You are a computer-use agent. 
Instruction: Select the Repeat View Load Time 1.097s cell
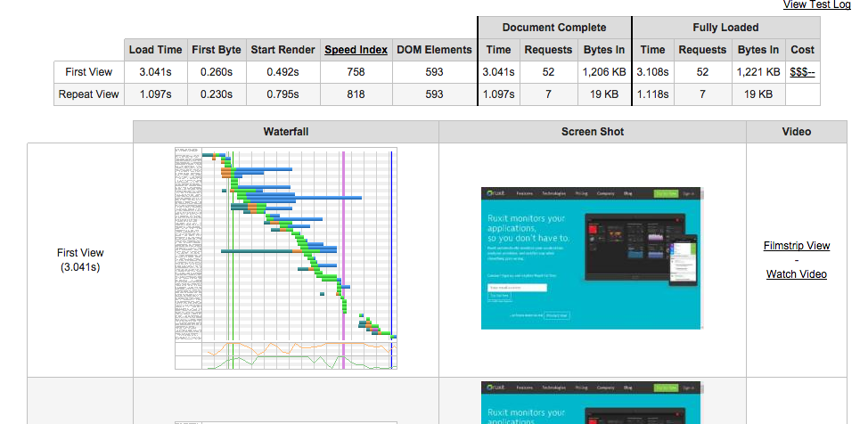click(156, 94)
